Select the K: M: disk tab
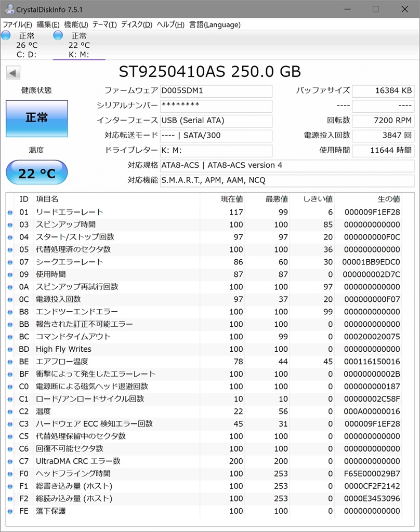The width and height of the screenshot is (420, 532). click(x=79, y=45)
